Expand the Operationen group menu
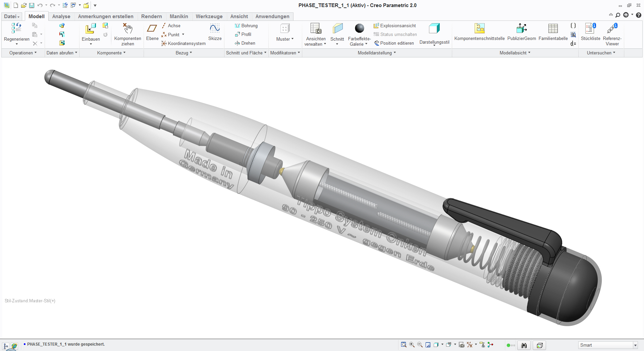This screenshot has height=351, width=644. [x=23, y=53]
